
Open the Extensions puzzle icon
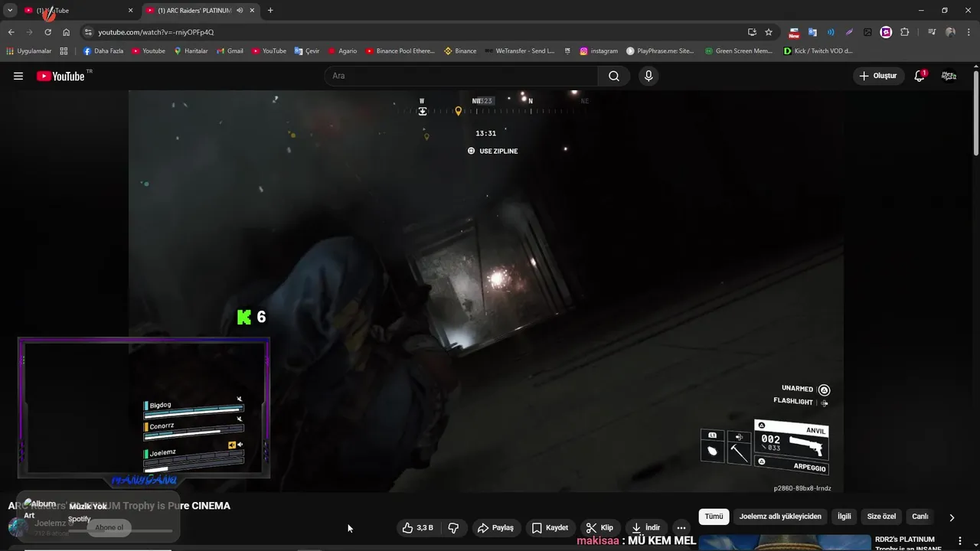[x=905, y=32]
